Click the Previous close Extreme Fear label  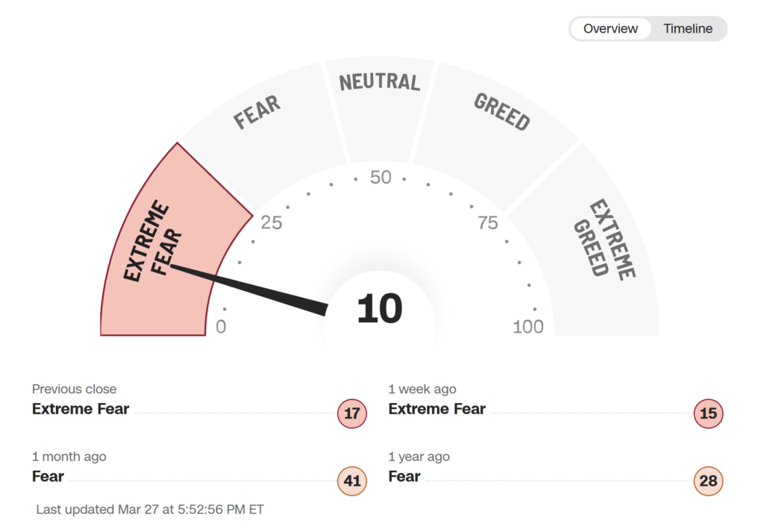[x=81, y=409]
